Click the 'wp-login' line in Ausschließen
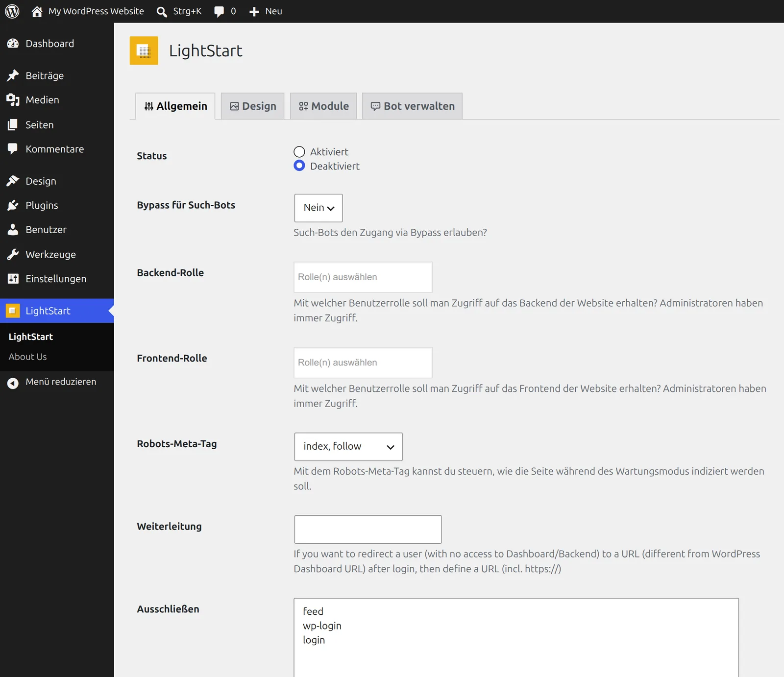This screenshot has width=784, height=677. click(x=322, y=626)
